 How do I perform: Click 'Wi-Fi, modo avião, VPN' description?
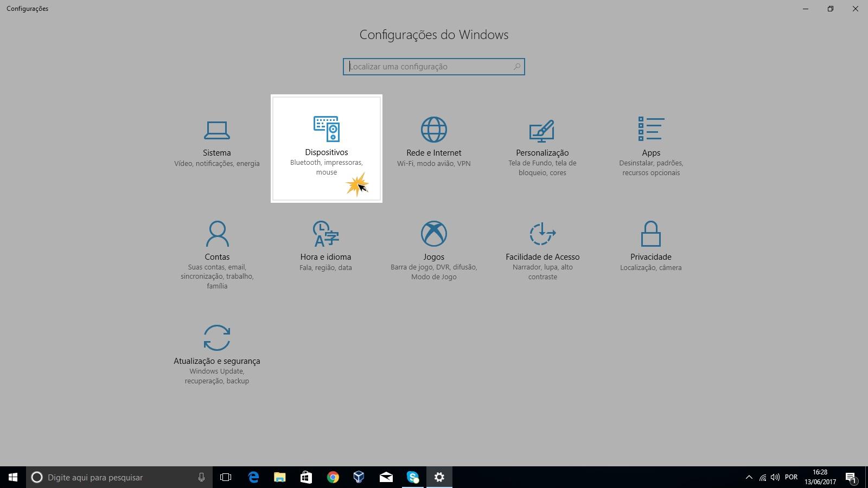pyautogui.click(x=434, y=163)
